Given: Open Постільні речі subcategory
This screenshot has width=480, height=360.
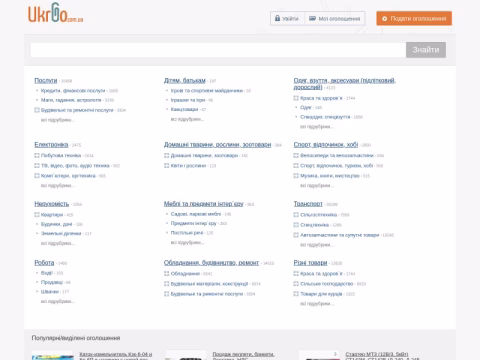Looking at the screenshot, I should pyautogui.click(x=187, y=233).
